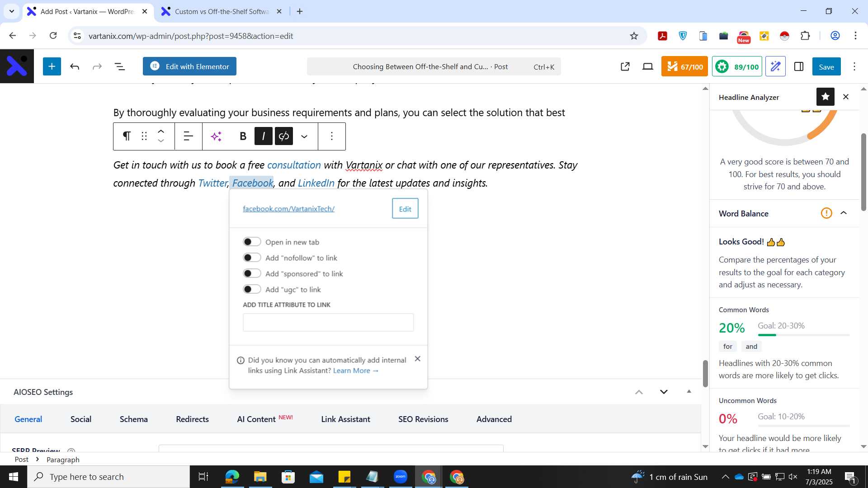Click the link tool button
868x488 pixels.
[284, 136]
